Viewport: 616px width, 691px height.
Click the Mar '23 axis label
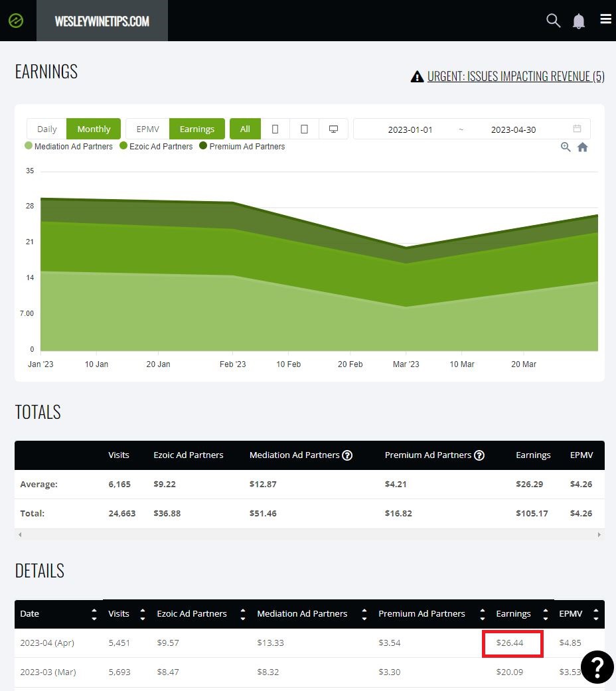(x=406, y=364)
